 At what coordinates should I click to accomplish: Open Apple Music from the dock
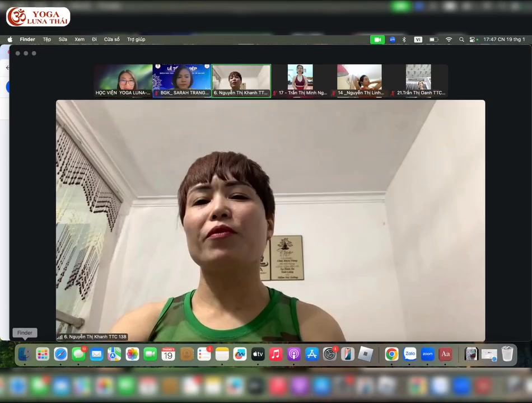(x=275, y=354)
